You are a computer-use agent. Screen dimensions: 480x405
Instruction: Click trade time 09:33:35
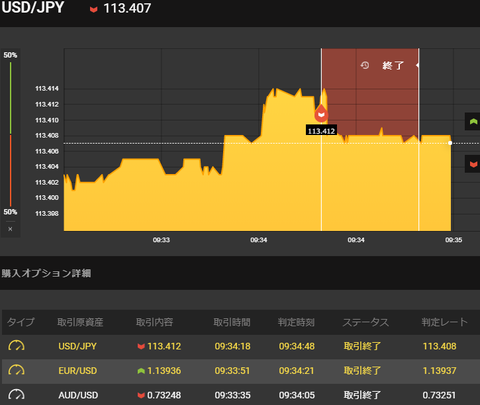(233, 395)
